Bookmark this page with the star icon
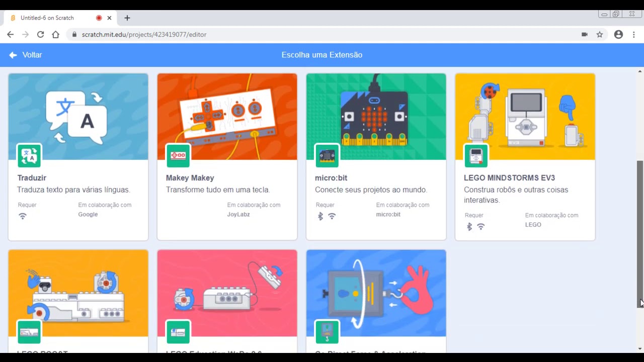Viewport: 644px width, 362px height. click(600, 34)
